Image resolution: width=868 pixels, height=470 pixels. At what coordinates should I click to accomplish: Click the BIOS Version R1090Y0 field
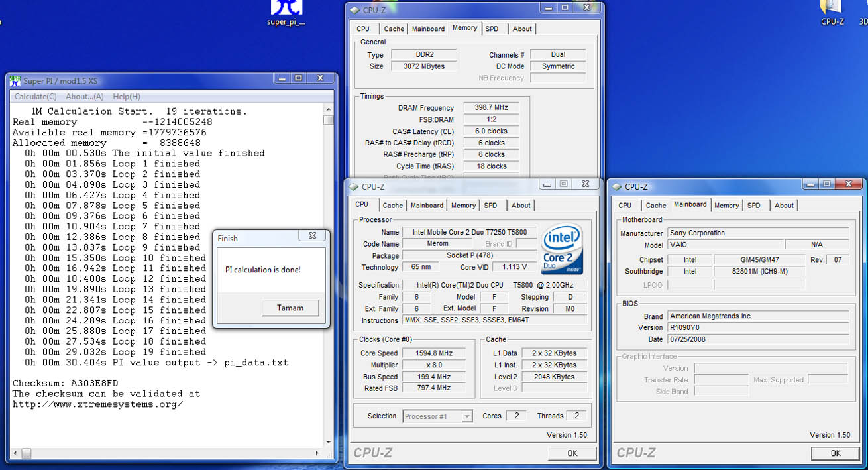(758, 327)
